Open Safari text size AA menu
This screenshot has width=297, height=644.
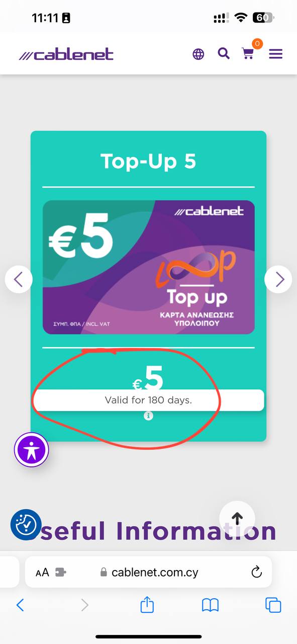(42, 573)
